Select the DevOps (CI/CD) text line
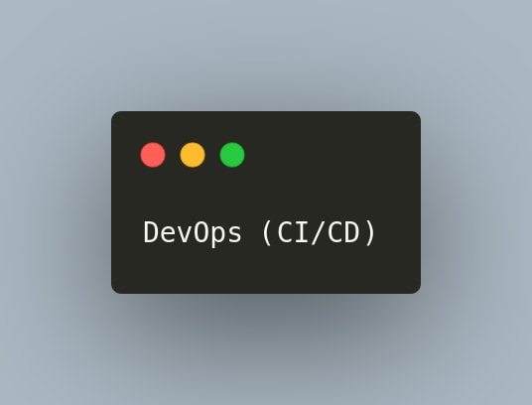Viewport: 532px width, 405px height. pos(260,232)
